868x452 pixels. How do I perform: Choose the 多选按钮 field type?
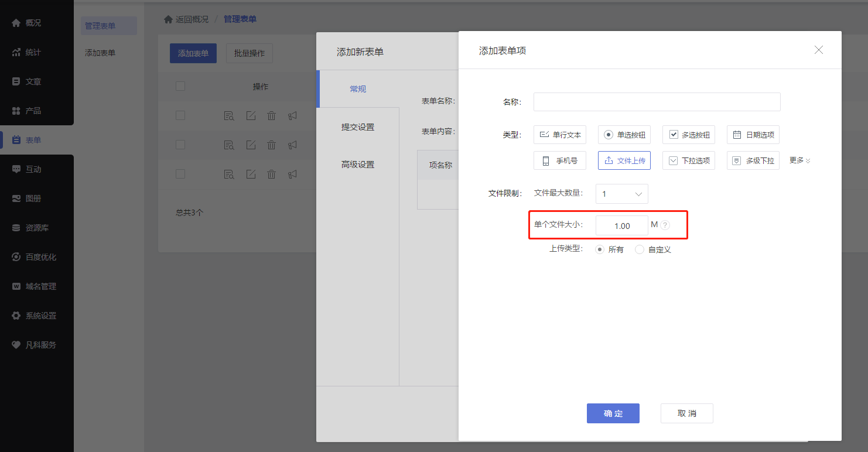click(x=689, y=135)
